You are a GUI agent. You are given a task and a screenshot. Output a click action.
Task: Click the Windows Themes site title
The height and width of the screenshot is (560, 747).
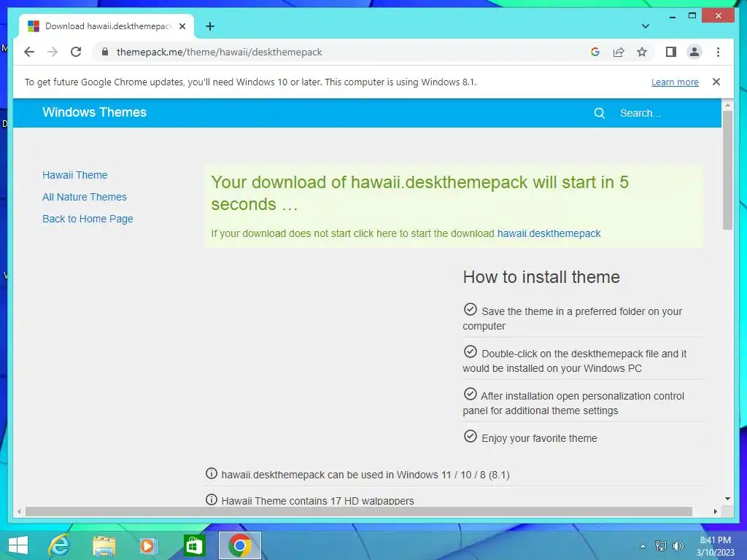pyautogui.click(x=94, y=112)
